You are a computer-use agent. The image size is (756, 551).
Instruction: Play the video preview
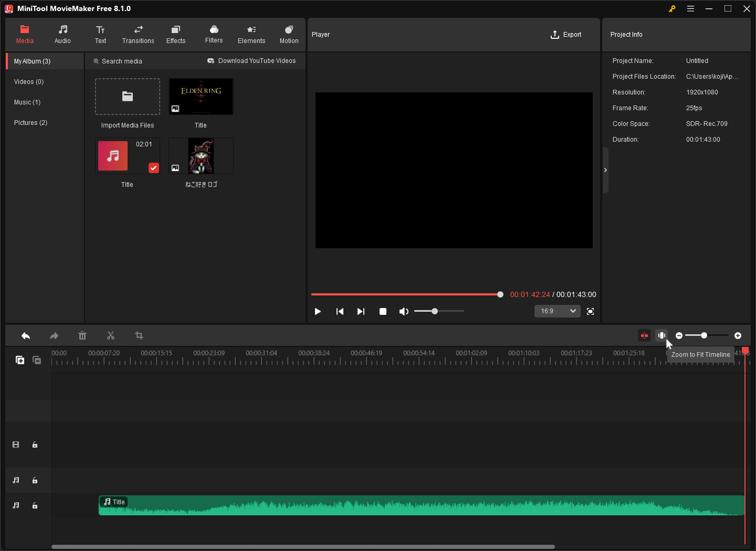tap(318, 311)
